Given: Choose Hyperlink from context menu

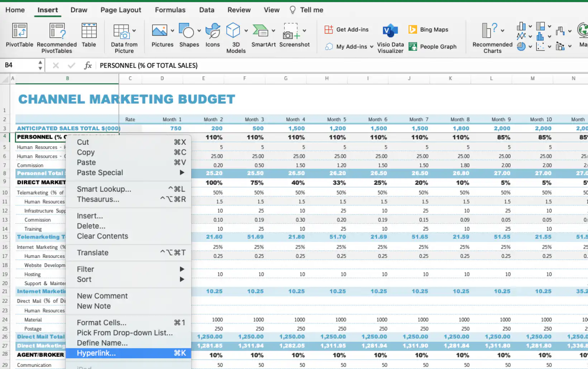Looking at the screenshot, I should pyautogui.click(x=129, y=353).
